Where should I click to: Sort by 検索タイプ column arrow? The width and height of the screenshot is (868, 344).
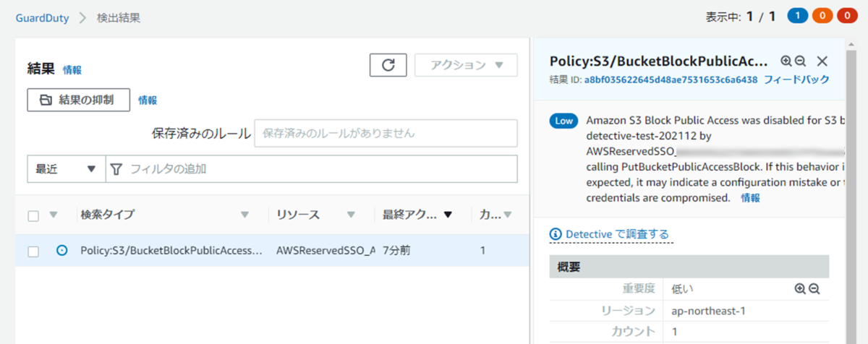click(244, 215)
